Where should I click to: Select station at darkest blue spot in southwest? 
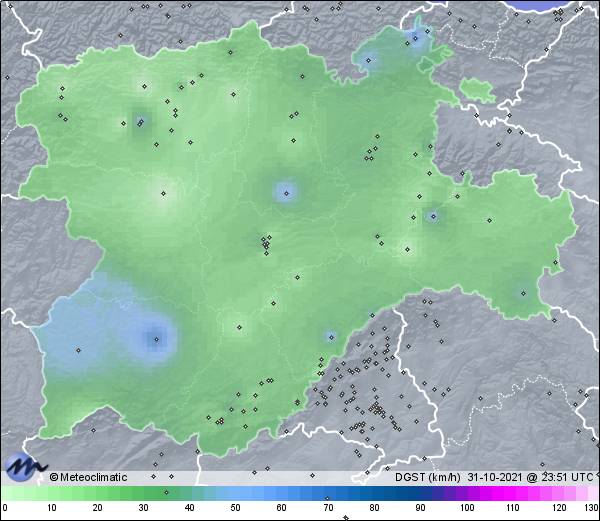(156, 339)
